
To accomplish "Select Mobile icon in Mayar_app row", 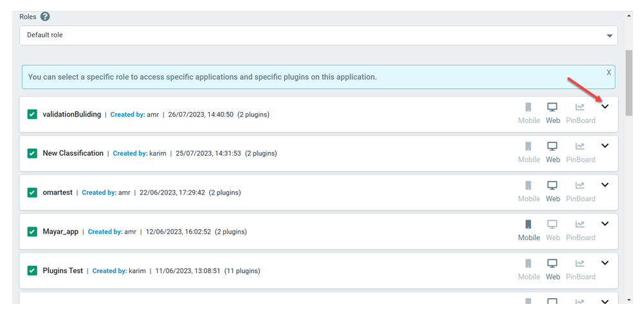I will click(529, 224).
